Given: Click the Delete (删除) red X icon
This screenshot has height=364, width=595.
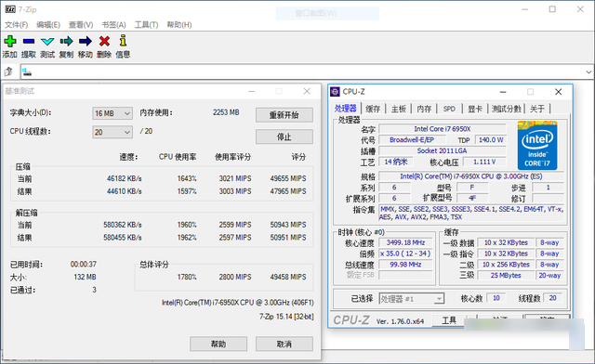Looking at the screenshot, I should click(104, 41).
